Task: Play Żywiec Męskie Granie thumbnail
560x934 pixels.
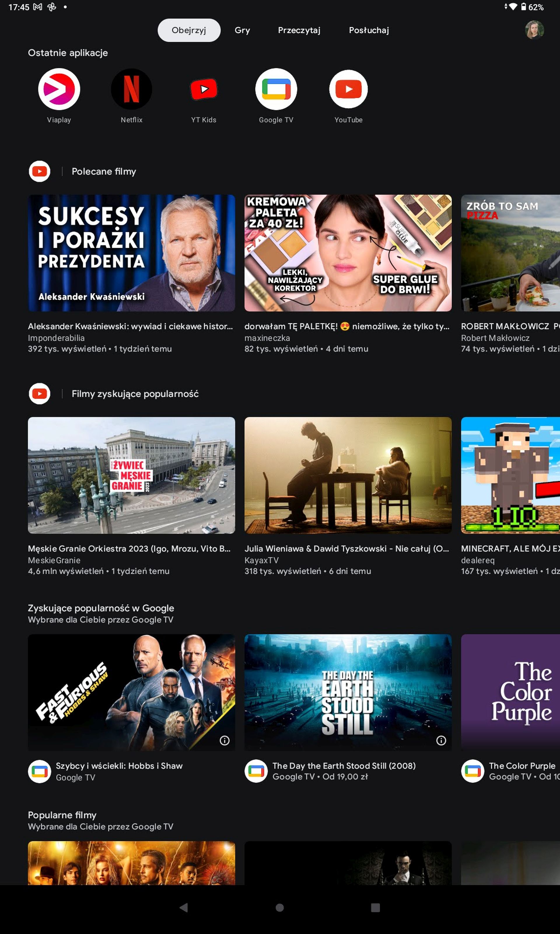Action: [131, 475]
